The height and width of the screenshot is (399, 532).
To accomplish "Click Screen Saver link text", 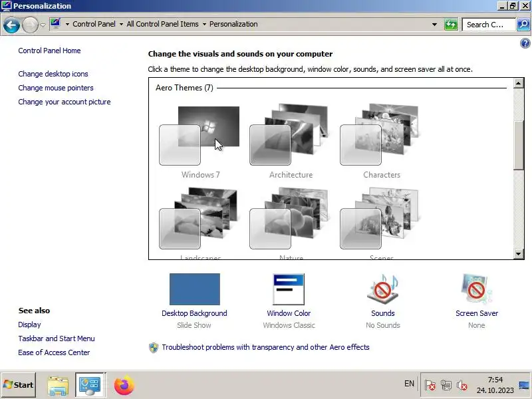I will (477, 313).
